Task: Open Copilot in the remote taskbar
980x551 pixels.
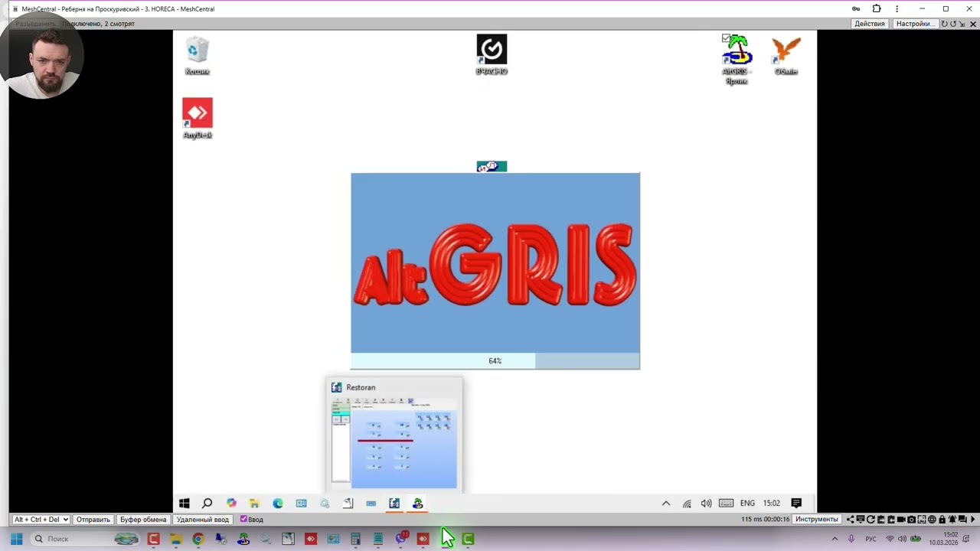Action: (231, 503)
